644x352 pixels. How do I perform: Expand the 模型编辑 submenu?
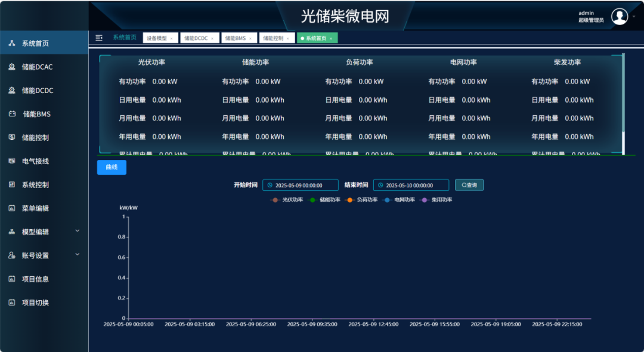(x=77, y=231)
